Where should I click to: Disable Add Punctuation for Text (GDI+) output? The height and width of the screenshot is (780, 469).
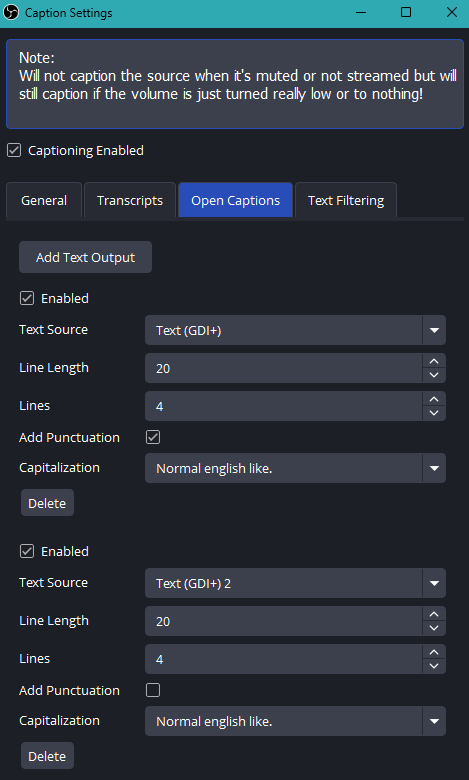(153, 437)
